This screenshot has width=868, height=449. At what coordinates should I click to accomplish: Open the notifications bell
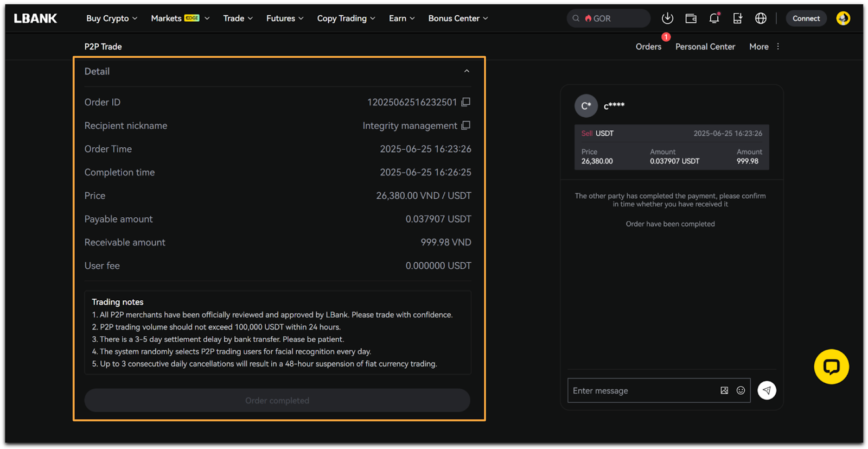click(714, 18)
